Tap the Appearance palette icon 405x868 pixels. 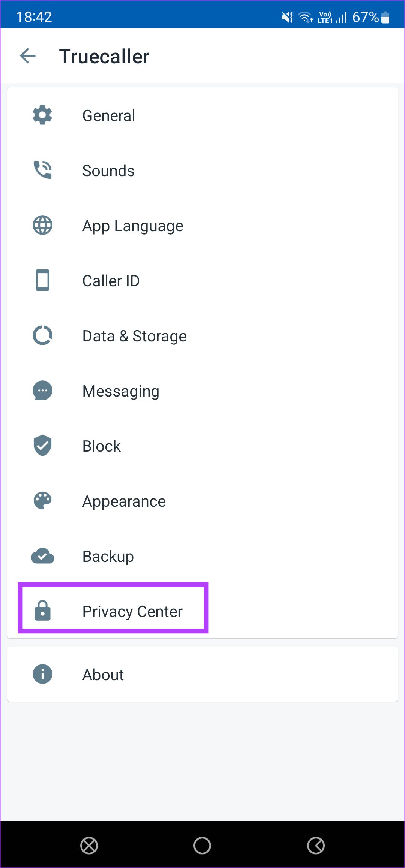click(42, 501)
